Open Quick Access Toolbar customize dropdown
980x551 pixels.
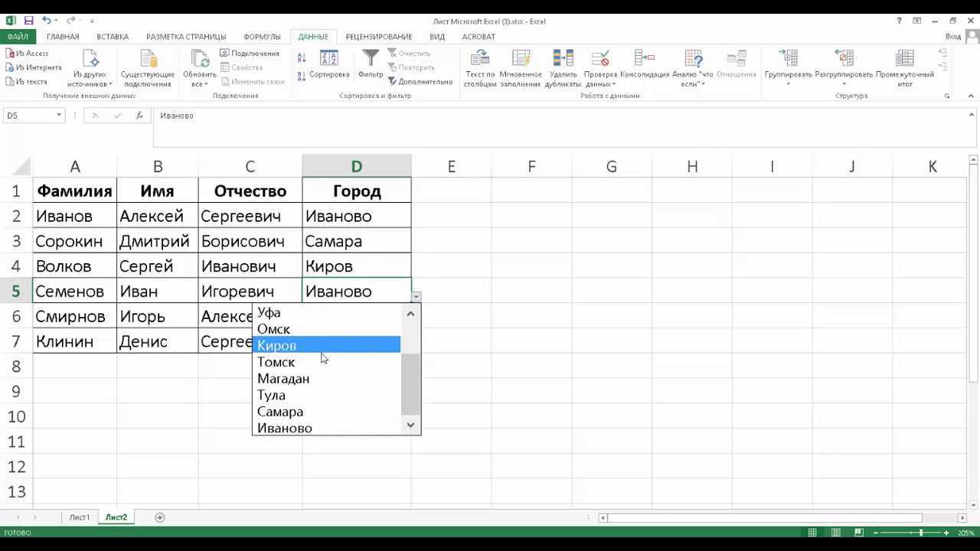click(92, 21)
